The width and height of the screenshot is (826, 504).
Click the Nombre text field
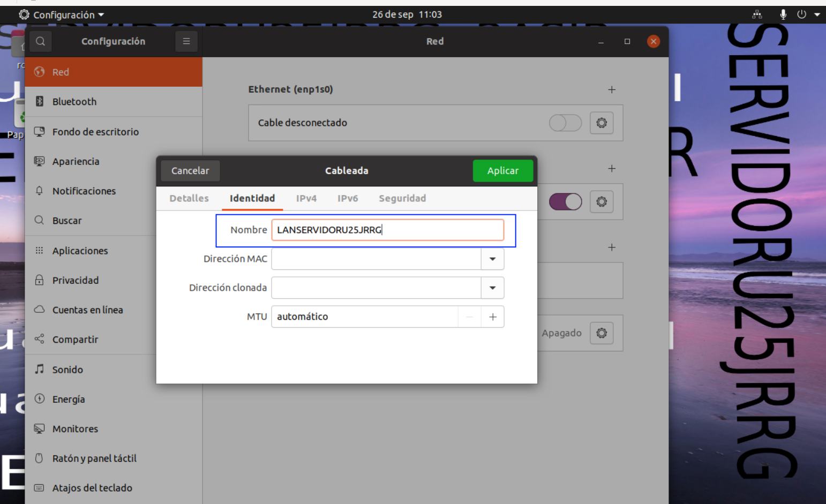click(x=387, y=230)
